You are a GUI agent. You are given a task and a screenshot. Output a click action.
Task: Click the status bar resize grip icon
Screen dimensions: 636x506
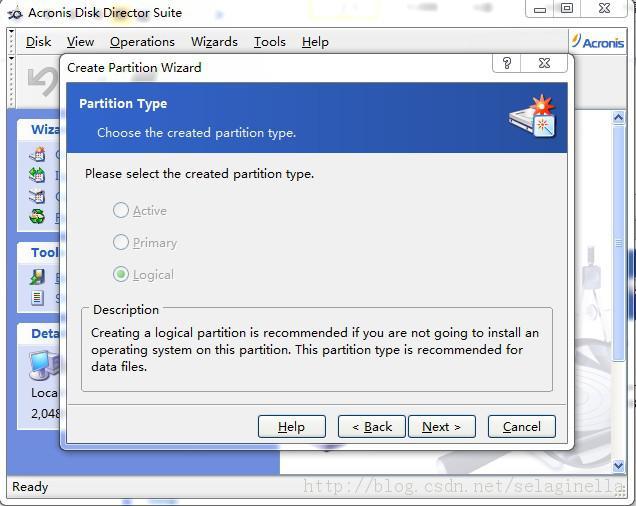pos(620,491)
